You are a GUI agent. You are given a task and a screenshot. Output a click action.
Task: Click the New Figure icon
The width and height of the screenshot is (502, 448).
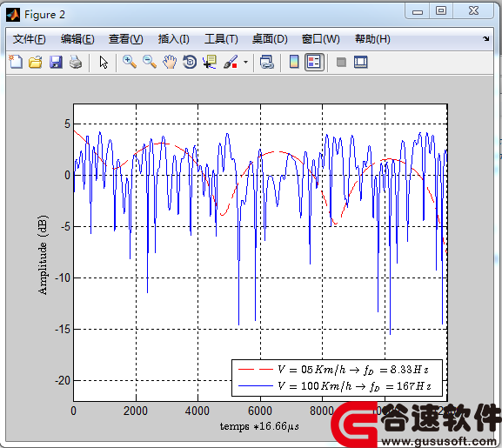(16, 62)
